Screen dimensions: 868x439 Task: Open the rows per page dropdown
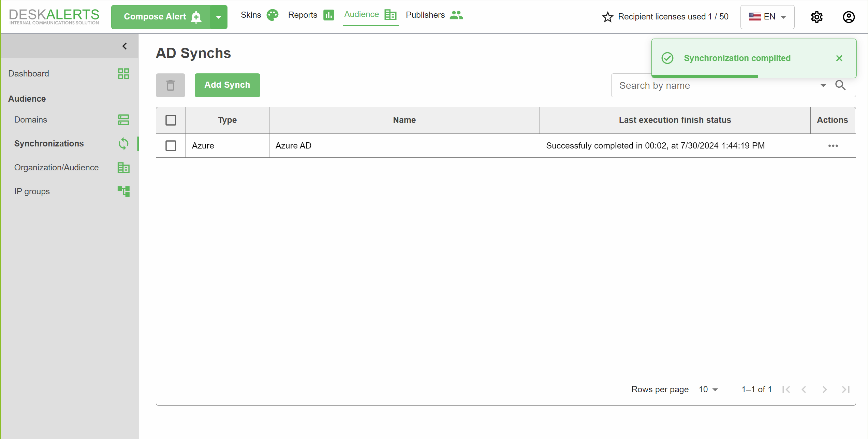tap(708, 390)
